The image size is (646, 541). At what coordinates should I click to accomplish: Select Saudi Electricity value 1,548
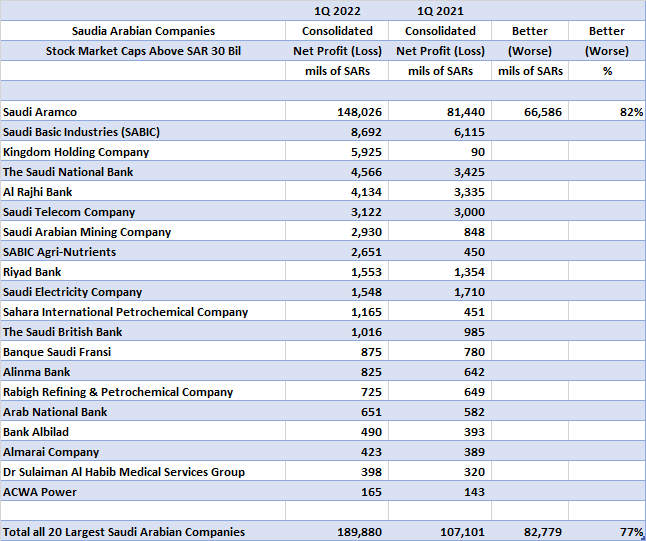point(337,291)
